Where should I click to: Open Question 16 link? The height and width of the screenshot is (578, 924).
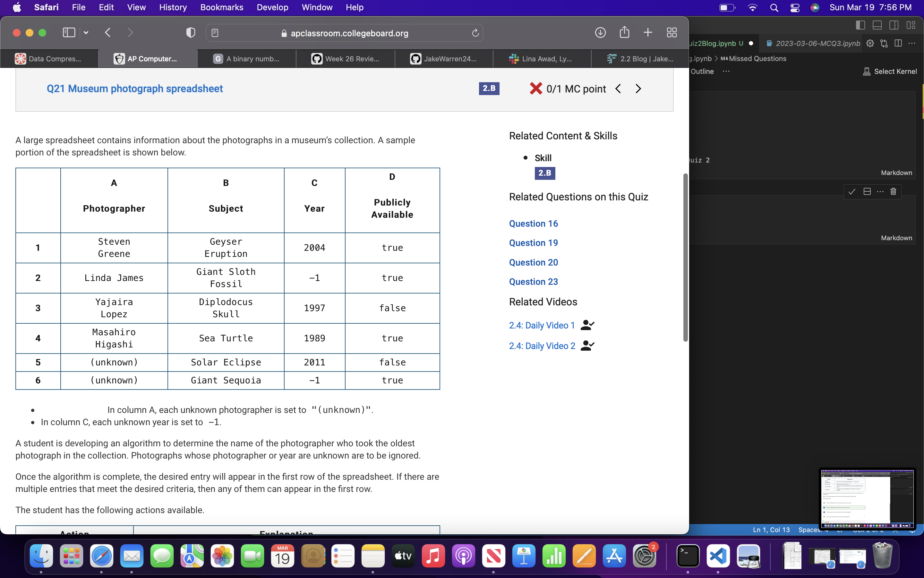coord(534,223)
